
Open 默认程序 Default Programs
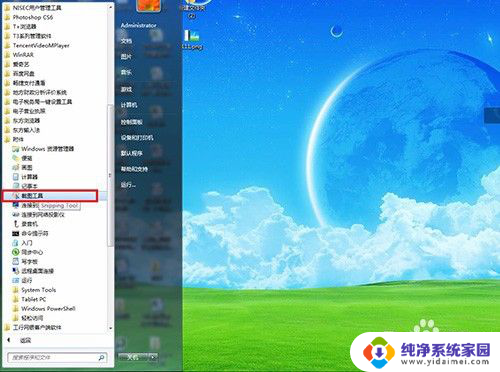click(x=132, y=153)
